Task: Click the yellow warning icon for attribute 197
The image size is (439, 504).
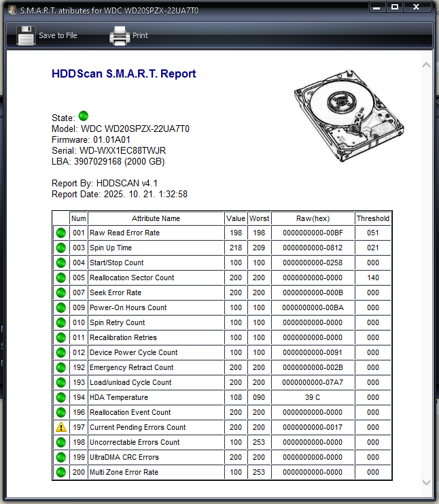Action: pos(61,427)
